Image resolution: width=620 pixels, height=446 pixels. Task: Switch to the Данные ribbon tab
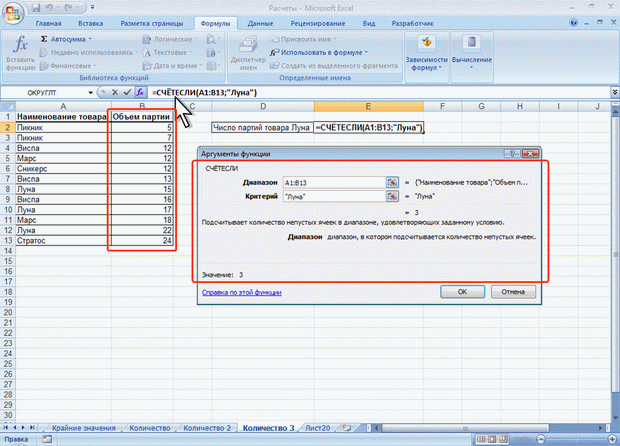(x=260, y=24)
